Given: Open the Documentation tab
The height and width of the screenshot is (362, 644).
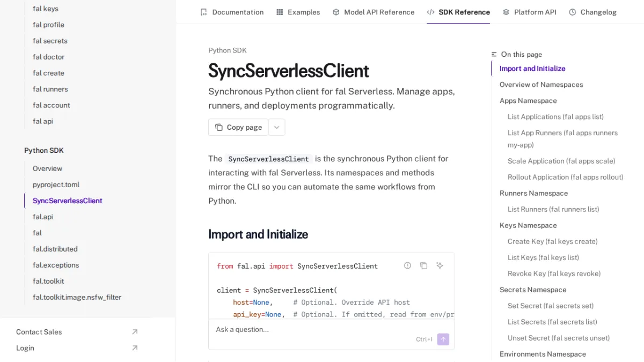Looking at the screenshot, I should (x=232, y=12).
